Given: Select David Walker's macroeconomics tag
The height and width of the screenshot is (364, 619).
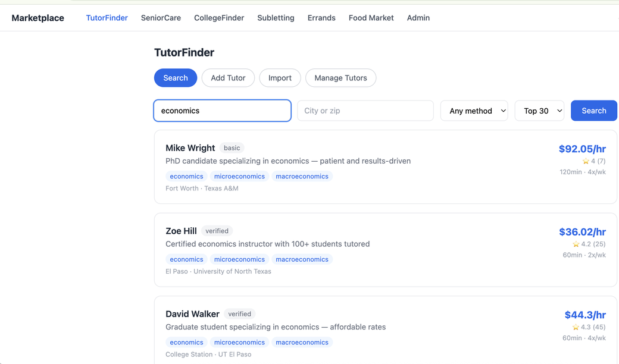Looking at the screenshot, I should coord(302,343).
